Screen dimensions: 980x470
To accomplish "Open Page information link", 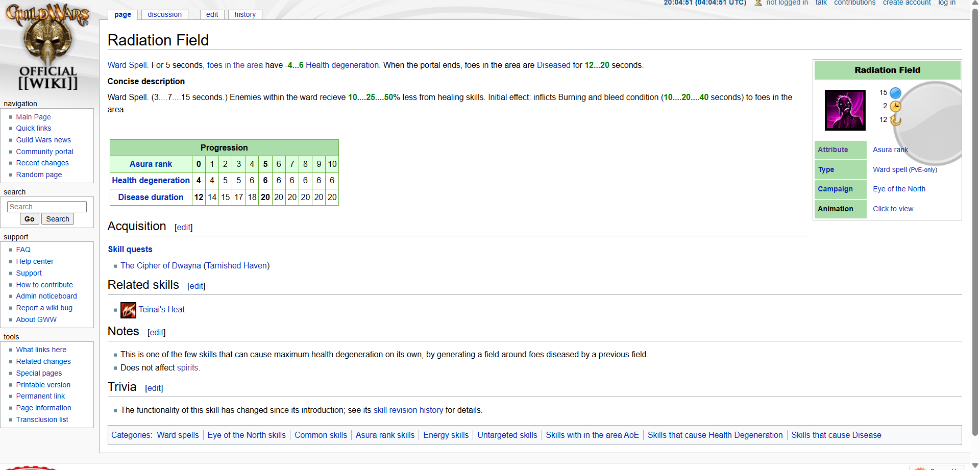I will (43, 408).
